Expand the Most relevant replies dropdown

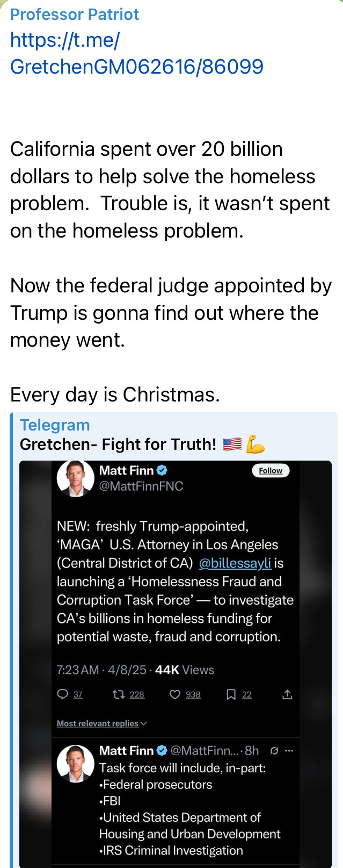pos(101,723)
